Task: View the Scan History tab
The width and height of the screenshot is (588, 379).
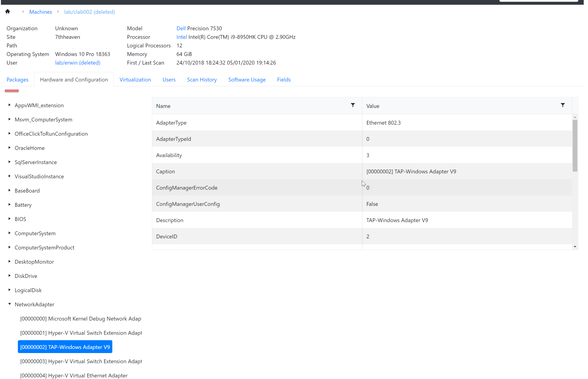Action: pos(202,79)
